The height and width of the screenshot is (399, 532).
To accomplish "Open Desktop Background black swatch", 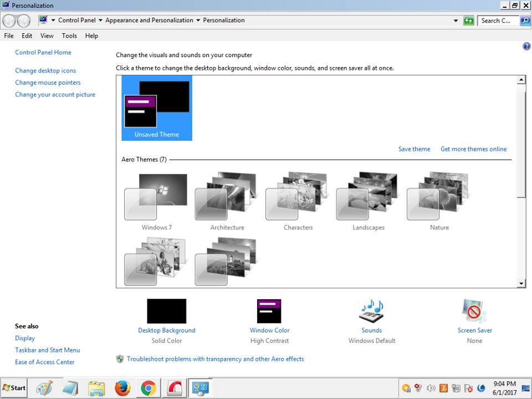I will (x=167, y=311).
